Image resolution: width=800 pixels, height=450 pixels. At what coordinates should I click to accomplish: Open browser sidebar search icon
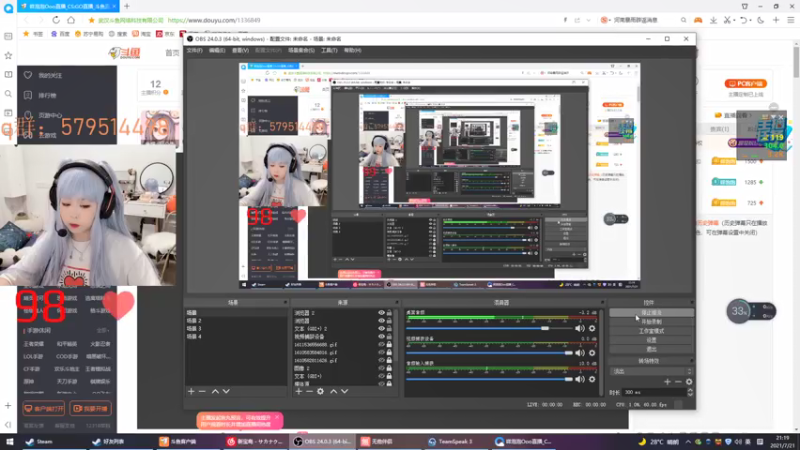(8, 94)
